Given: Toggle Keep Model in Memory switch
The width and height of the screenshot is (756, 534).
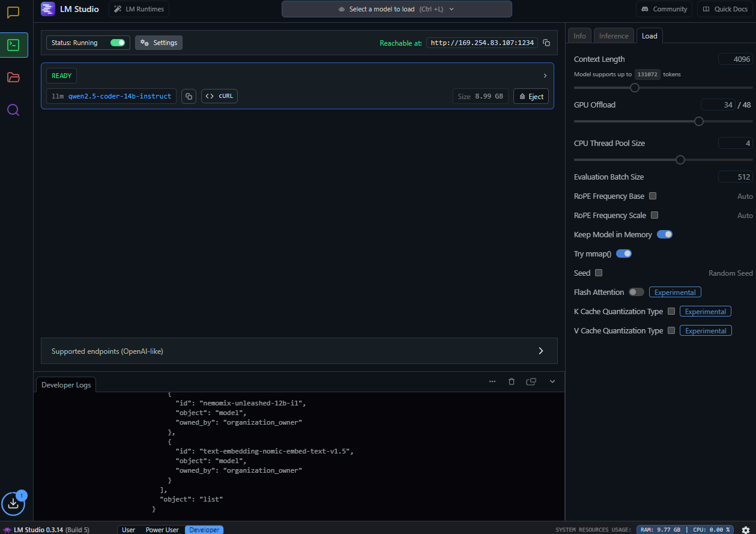Looking at the screenshot, I should (665, 234).
